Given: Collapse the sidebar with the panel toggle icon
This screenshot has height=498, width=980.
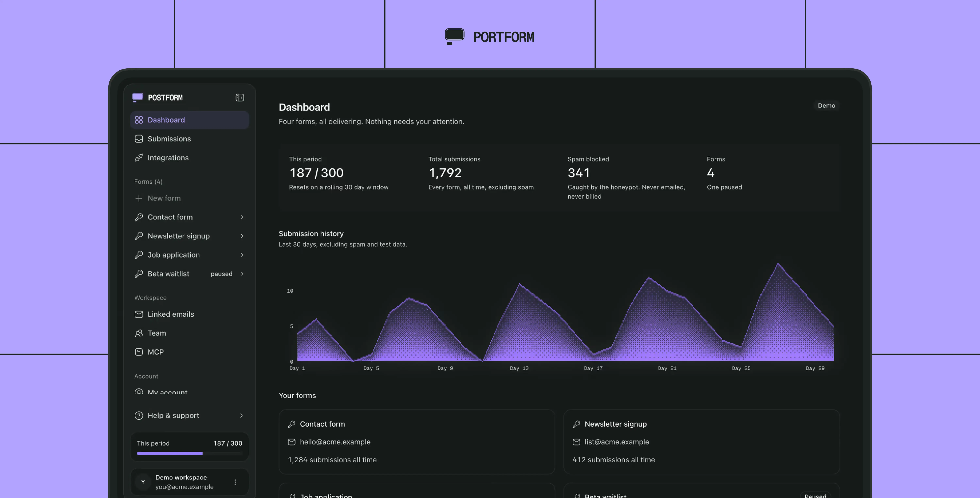Looking at the screenshot, I should [240, 98].
